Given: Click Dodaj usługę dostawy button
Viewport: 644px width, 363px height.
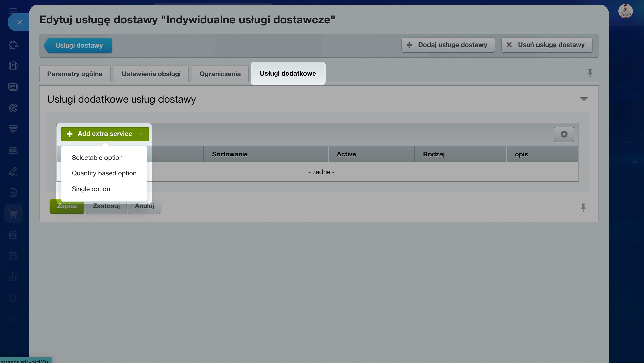Looking at the screenshot, I should (x=448, y=45).
